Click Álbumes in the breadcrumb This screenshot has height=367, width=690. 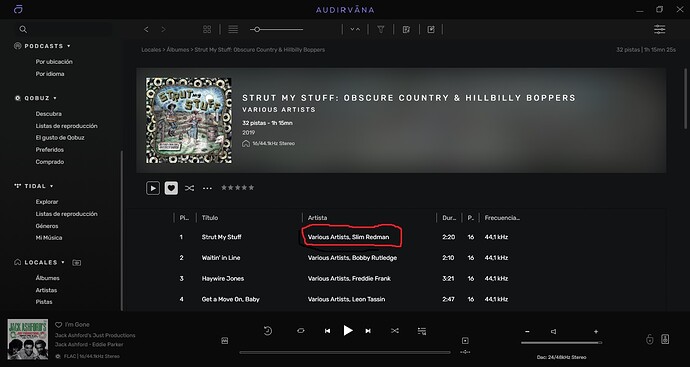coord(178,50)
